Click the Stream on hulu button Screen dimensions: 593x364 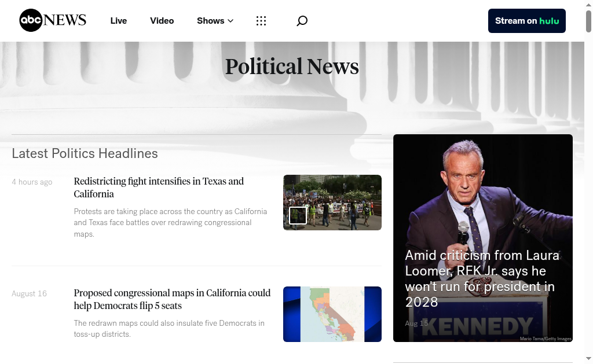click(x=527, y=21)
